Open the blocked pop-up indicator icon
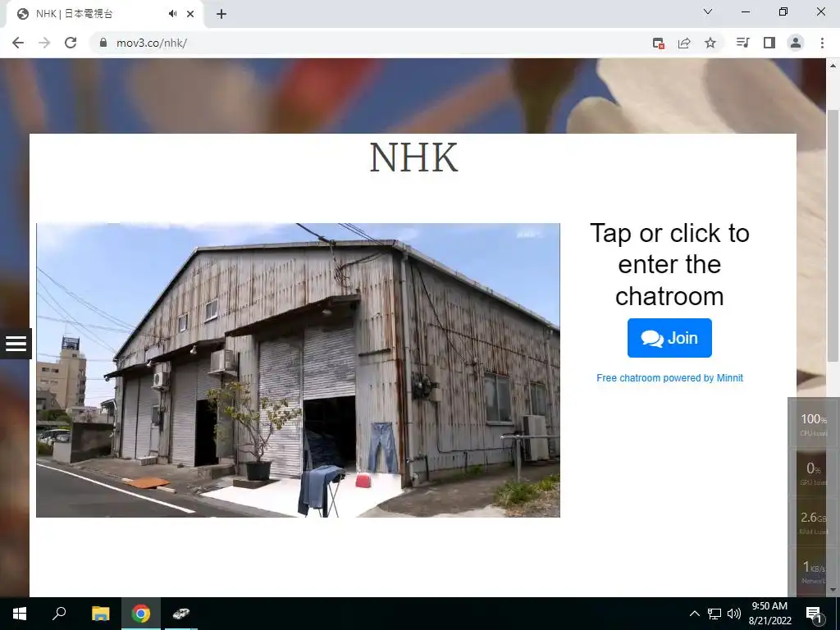The image size is (840, 630). [659, 43]
